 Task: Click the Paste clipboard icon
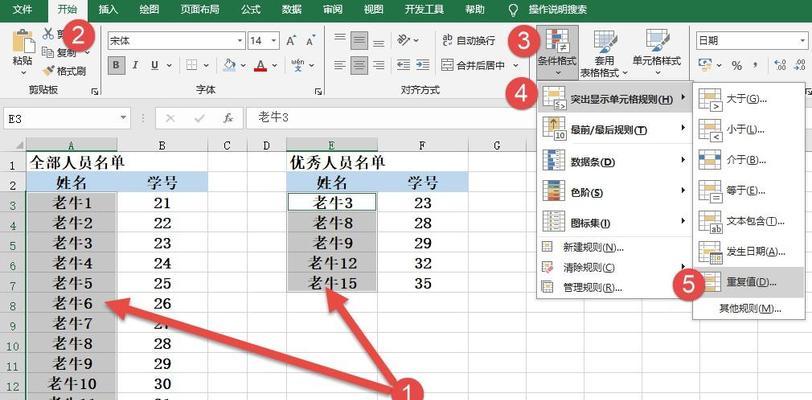coord(22,41)
